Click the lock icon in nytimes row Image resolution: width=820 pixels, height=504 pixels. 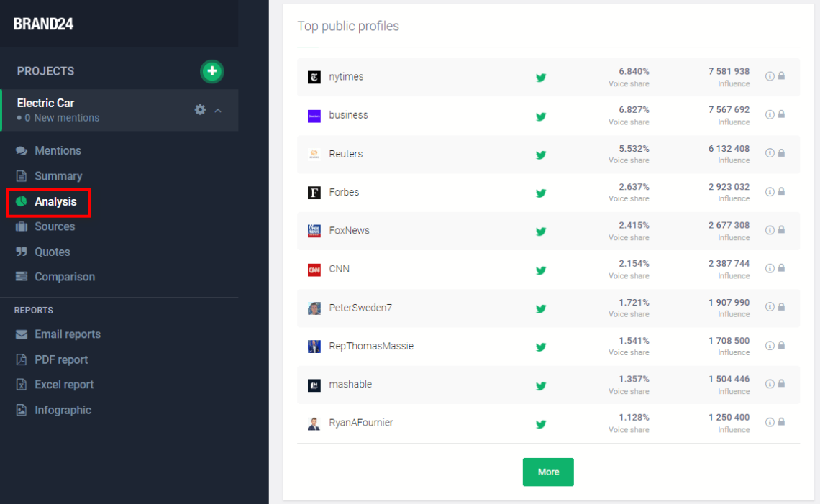(x=781, y=75)
